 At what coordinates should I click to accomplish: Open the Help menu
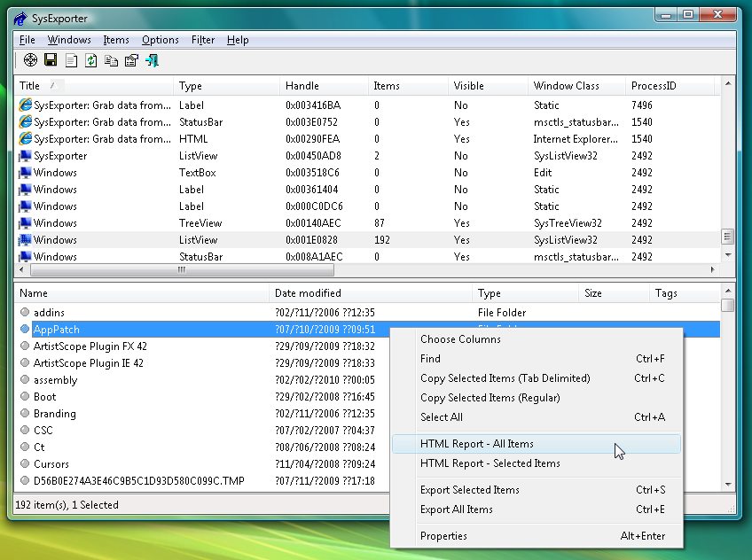pyautogui.click(x=238, y=40)
